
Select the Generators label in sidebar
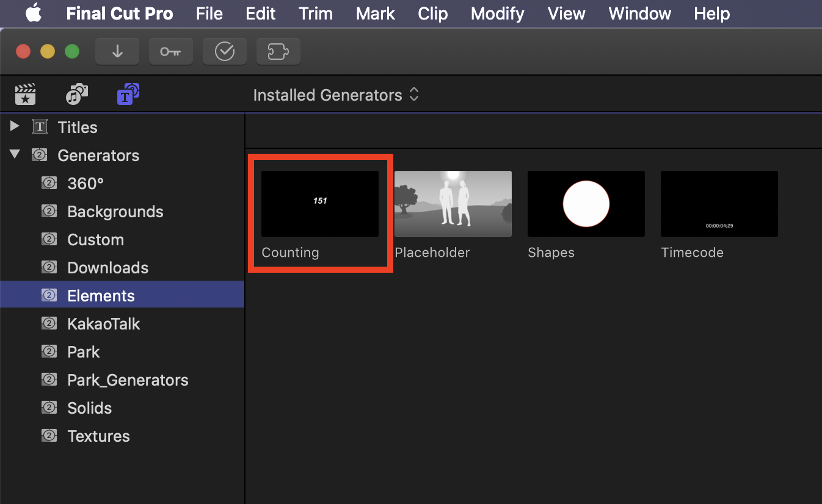[98, 155]
